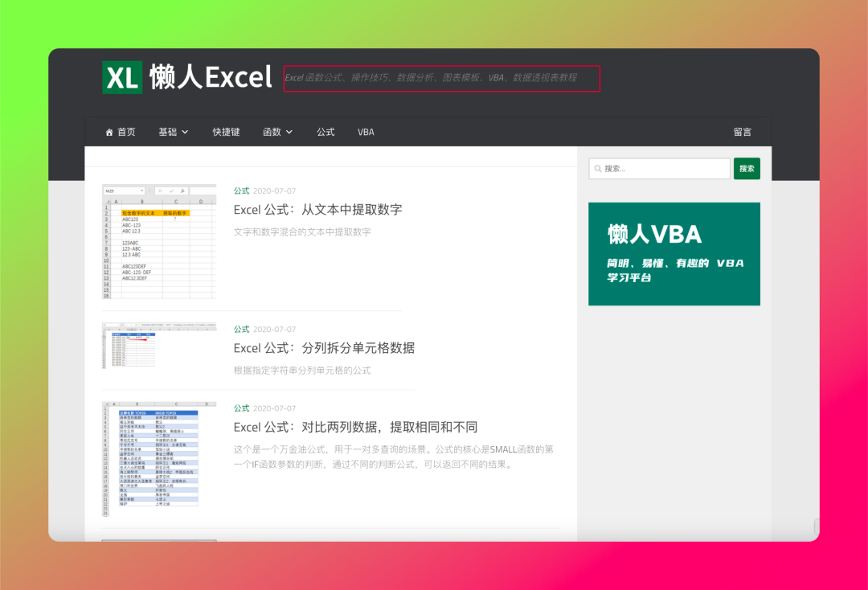Expand the 基础 dropdown chevron

point(185,133)
